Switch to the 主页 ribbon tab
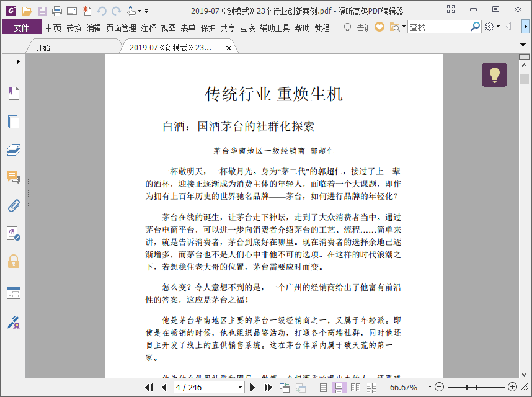 tap(53, 28)
